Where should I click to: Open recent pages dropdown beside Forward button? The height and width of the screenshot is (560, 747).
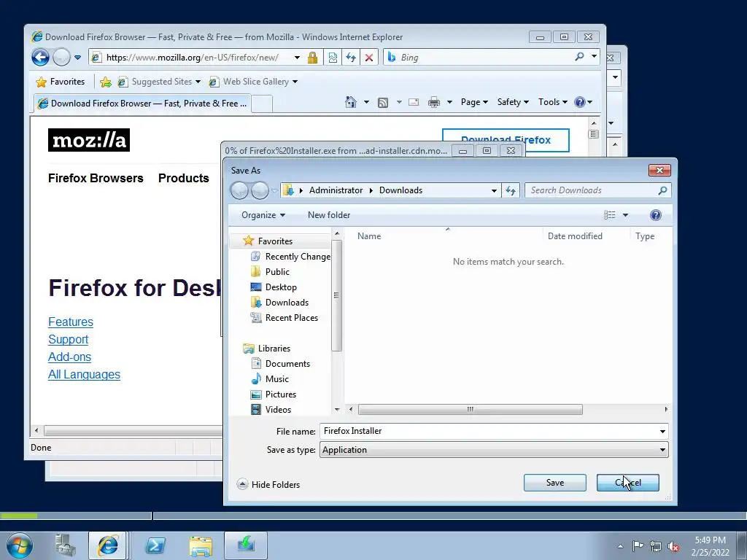[x=77, y=58]
